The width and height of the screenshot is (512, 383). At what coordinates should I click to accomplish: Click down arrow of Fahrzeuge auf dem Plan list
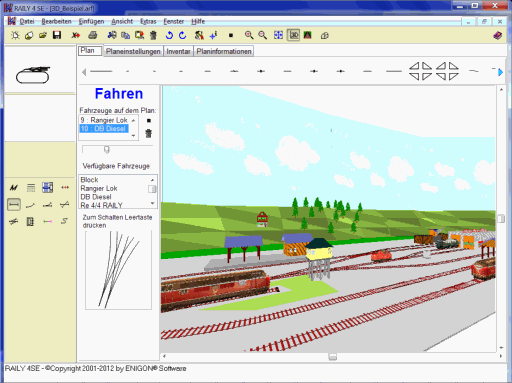(133, 136)
